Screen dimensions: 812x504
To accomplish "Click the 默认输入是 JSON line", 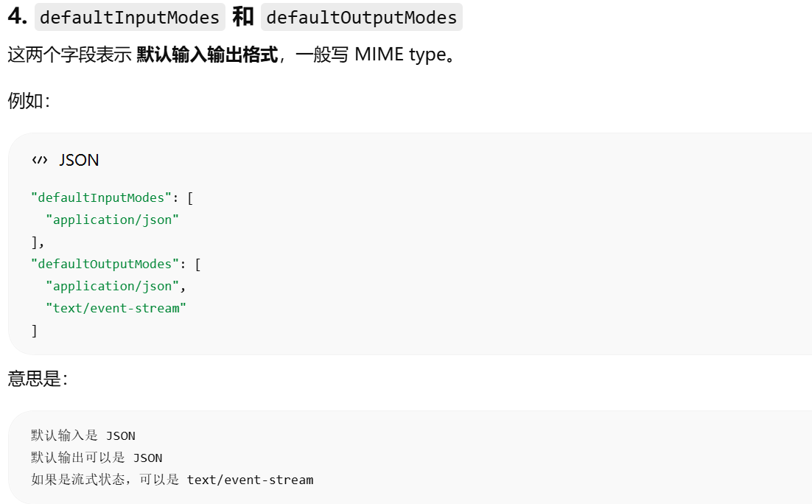I will 83,435.
